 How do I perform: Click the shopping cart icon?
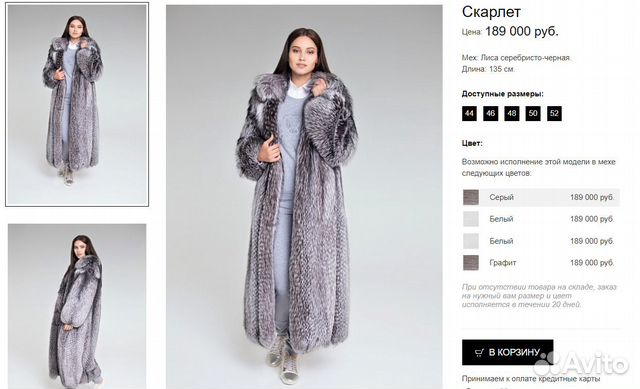pyautogui.click(x=479, y=352)
